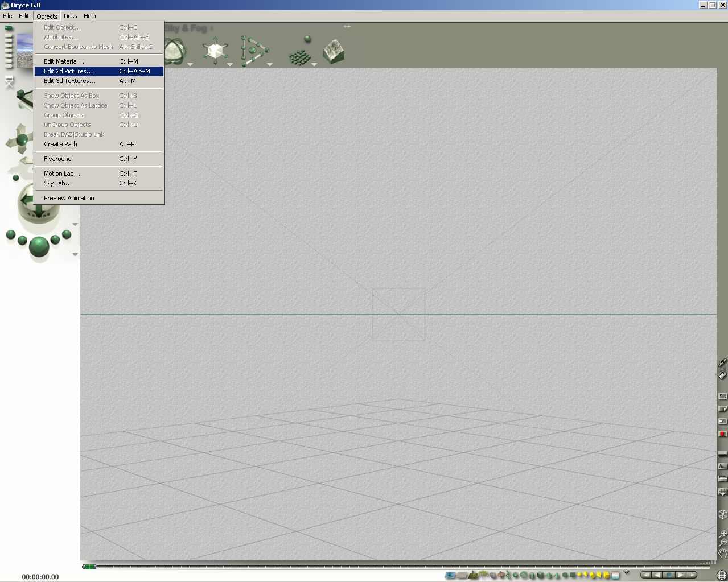Click the eraser spray render icon

(722, 375)
